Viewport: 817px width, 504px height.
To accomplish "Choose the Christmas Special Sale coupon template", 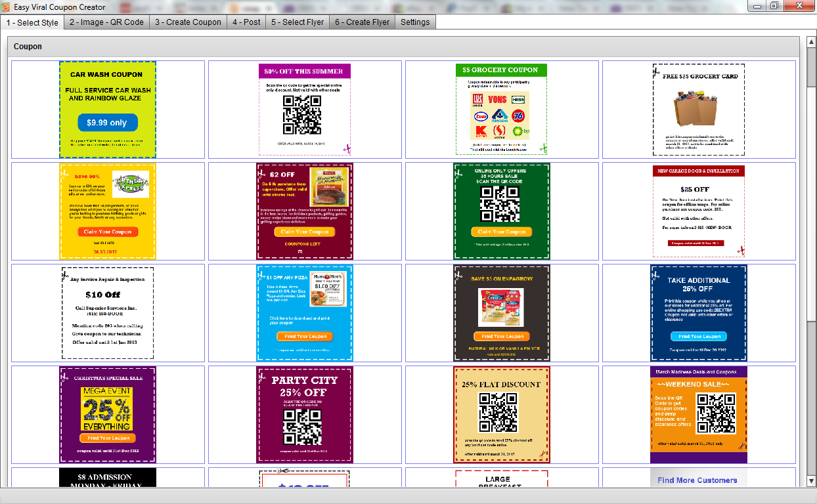I will (108, 415).
